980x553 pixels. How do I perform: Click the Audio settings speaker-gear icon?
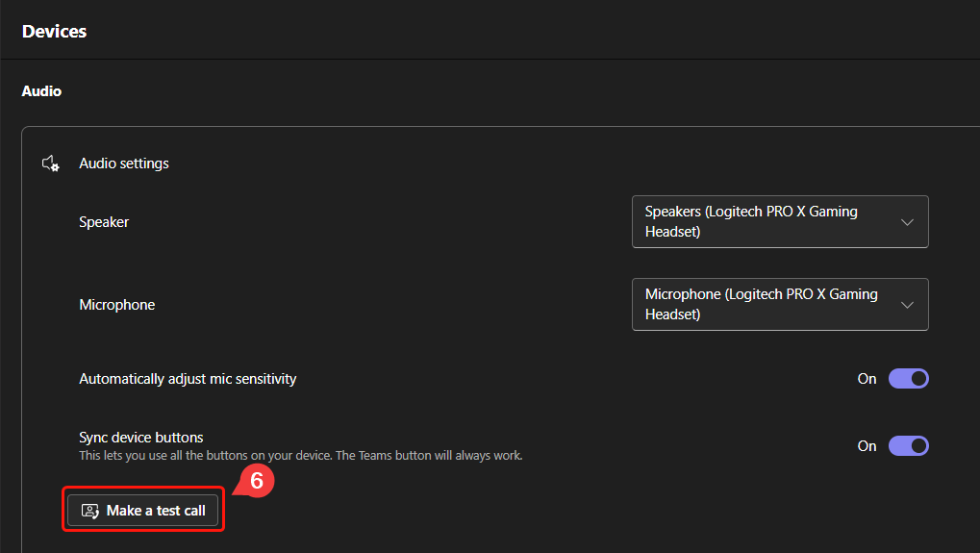coord(51,163)
